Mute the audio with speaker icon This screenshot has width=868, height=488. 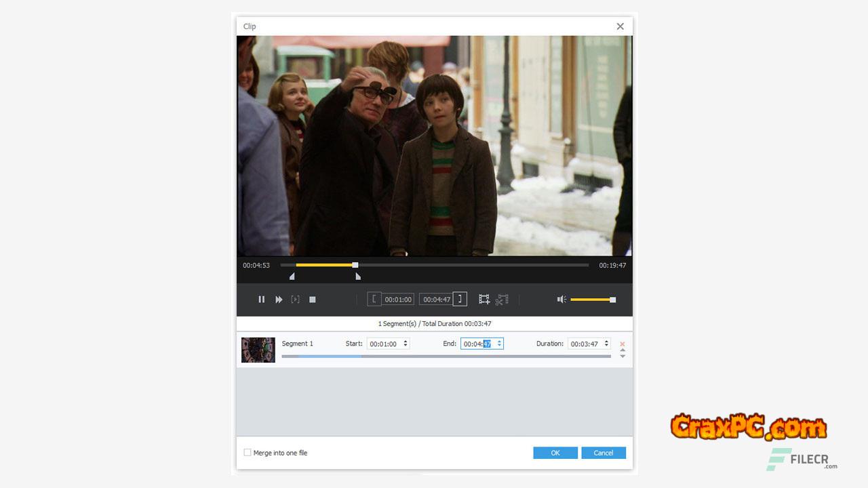561,300
